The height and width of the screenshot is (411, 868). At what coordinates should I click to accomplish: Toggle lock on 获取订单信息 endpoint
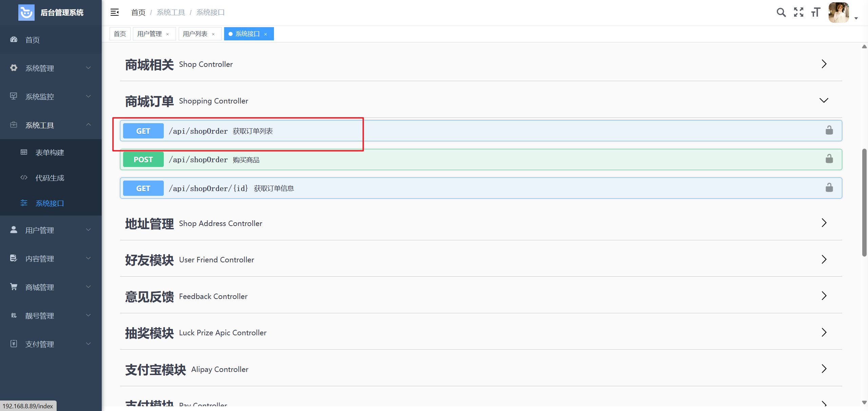[x=829, y=188]
